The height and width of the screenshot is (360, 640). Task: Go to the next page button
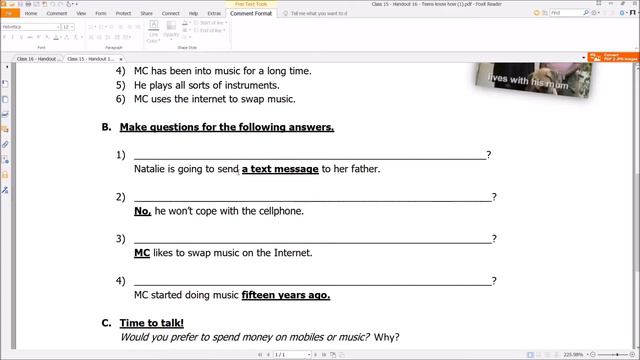pos(315,355)
